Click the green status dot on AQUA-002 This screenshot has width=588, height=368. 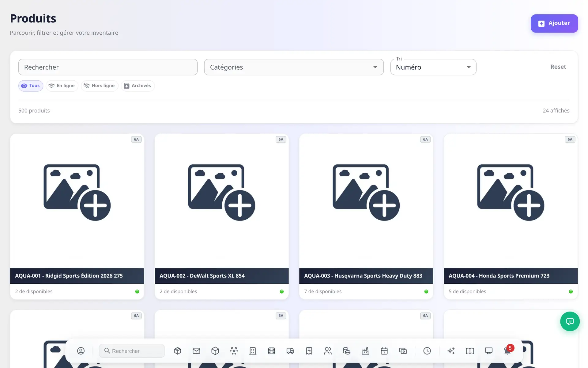(282, 292)
